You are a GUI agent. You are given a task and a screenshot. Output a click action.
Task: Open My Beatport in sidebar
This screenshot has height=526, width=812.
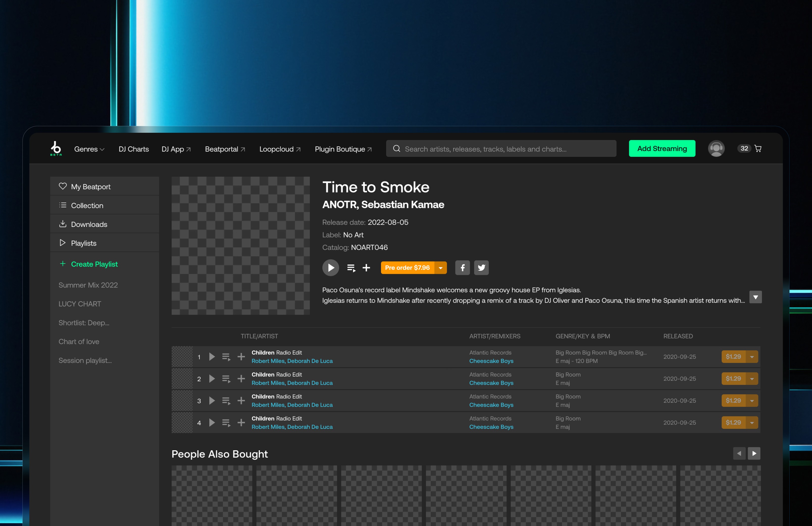click(104, 186)
